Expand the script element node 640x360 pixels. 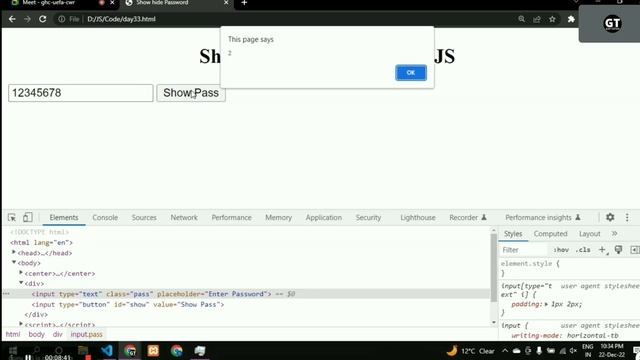21,324
